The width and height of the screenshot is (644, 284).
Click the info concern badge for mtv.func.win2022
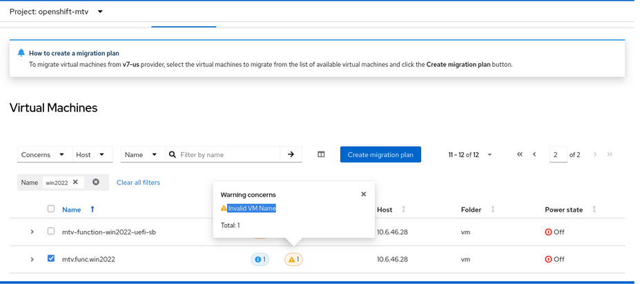260,259
